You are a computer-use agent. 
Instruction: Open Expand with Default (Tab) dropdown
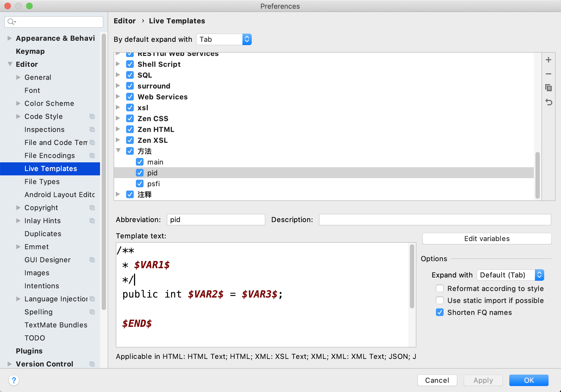point(510,275)
